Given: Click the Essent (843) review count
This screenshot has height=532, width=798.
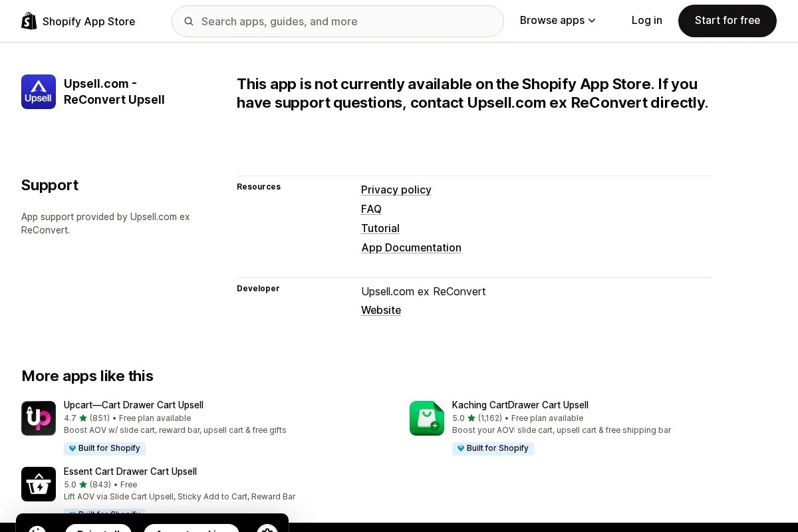Looking at the screenshot, I should point(100,485).
